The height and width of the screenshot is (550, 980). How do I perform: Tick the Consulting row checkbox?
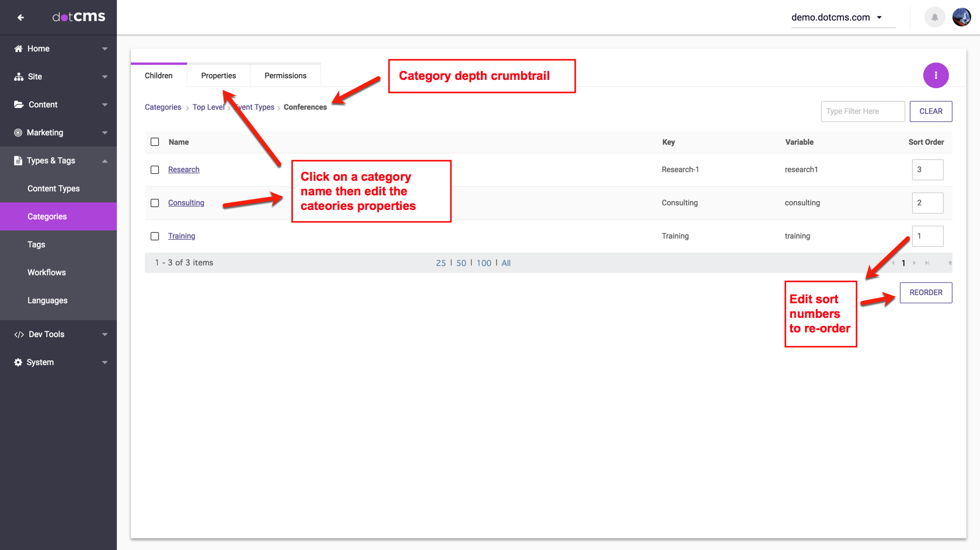click(155, 203)
